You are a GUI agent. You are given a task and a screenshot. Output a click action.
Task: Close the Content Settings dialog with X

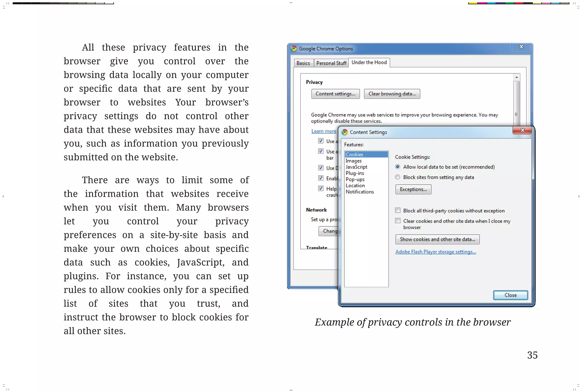coord(523,130)
